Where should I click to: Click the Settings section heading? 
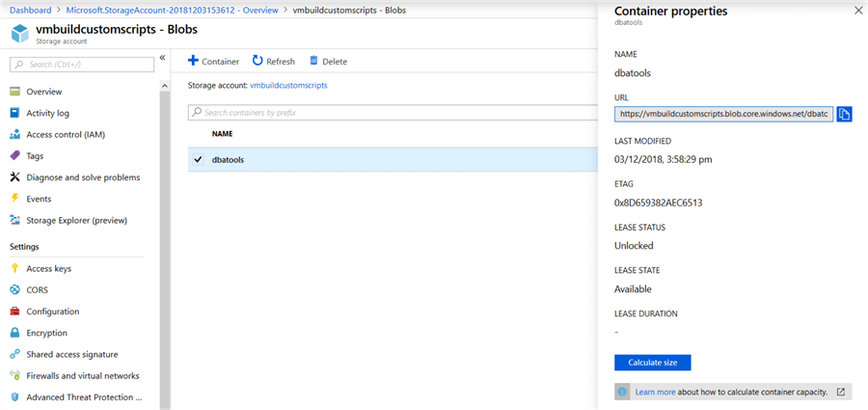pos(24,247)
